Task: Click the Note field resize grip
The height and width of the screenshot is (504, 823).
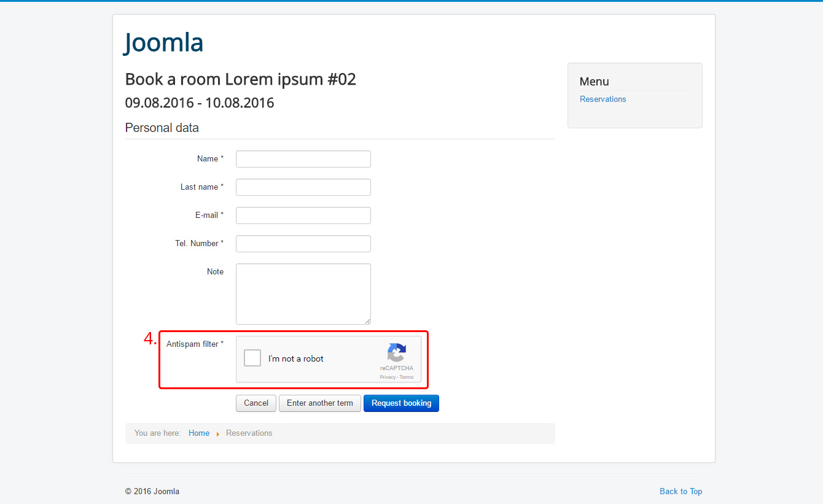Action: point(367,321)
